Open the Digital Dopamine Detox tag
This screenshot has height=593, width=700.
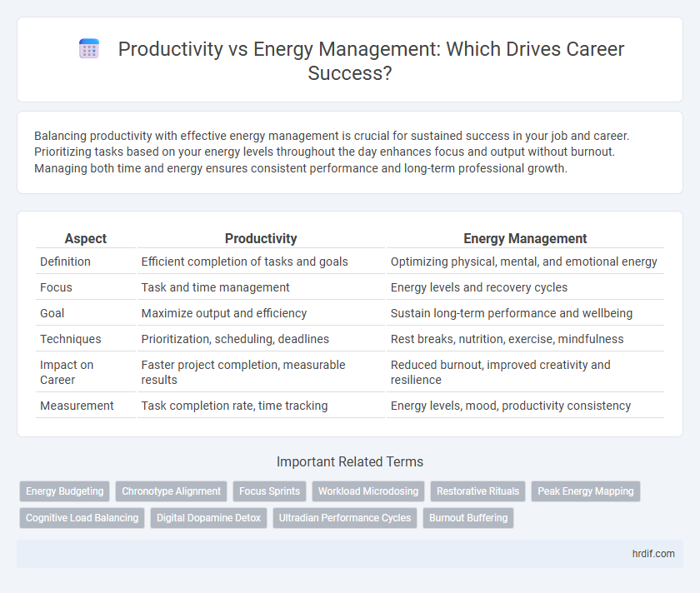click(x=208, y=518)
